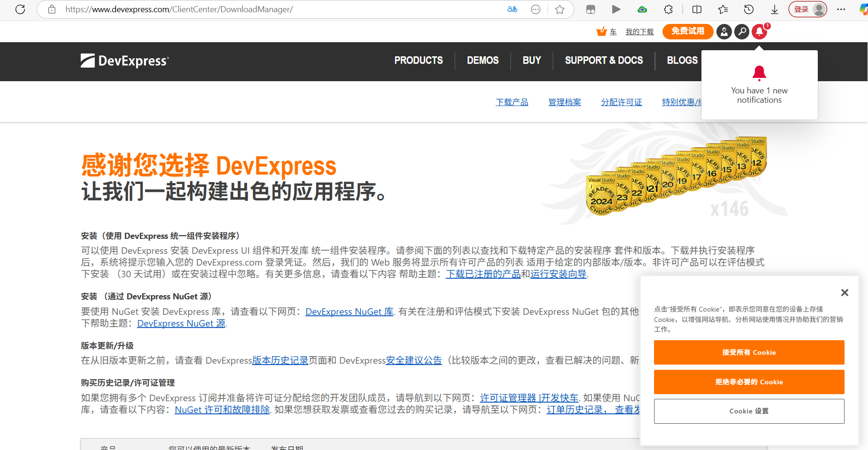Open the browser Downloads icon
Image resolution: width=868 pixels, height=450 pixels.
pos(774,9)
